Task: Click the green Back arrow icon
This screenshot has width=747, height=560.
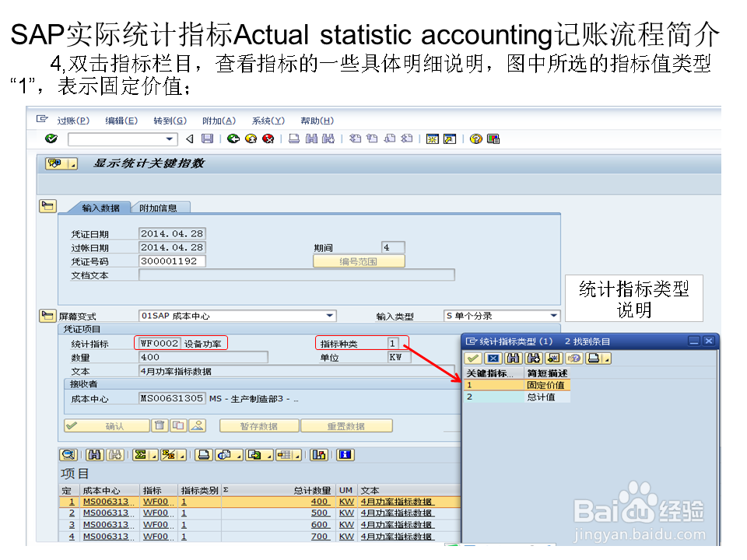Action: click(x=233, y=138)
